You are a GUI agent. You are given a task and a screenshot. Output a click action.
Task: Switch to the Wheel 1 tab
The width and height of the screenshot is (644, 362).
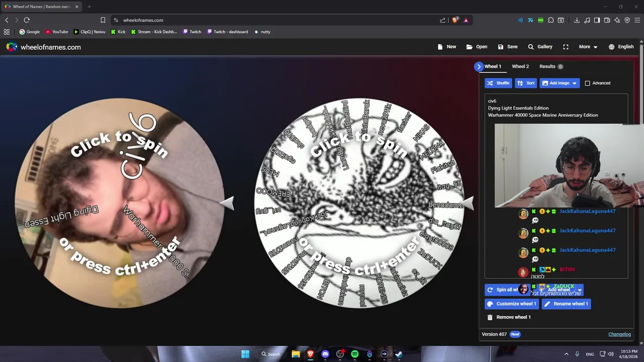(x=493, y=66)
